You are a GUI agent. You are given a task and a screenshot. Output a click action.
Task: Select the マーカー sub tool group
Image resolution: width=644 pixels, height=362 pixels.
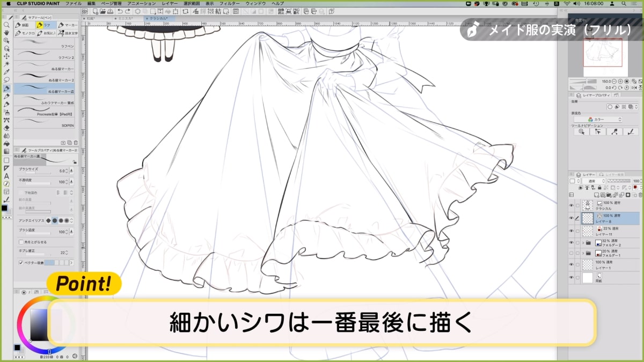pos(68,25)
